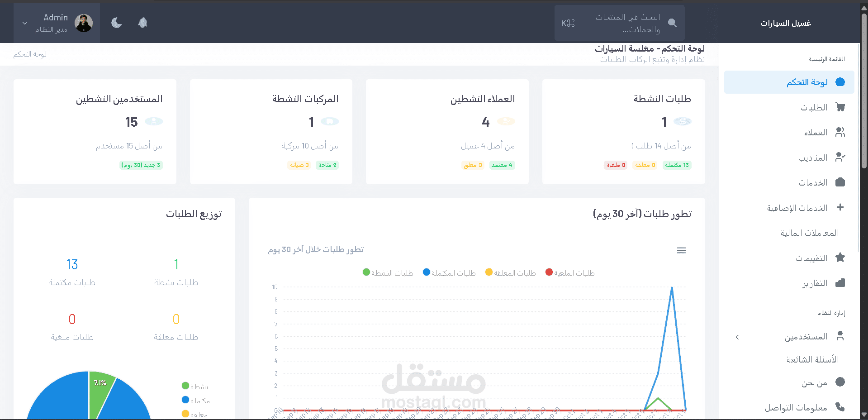Open المناديب sidebar menu item
Viewport: 868px width, 420px height.
click(x=789, y=157)
